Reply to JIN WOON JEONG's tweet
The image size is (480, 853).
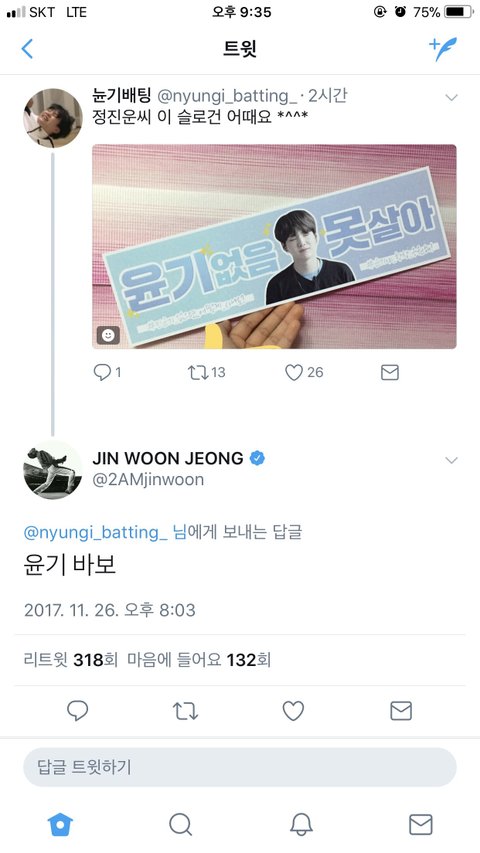coord(77,710)
